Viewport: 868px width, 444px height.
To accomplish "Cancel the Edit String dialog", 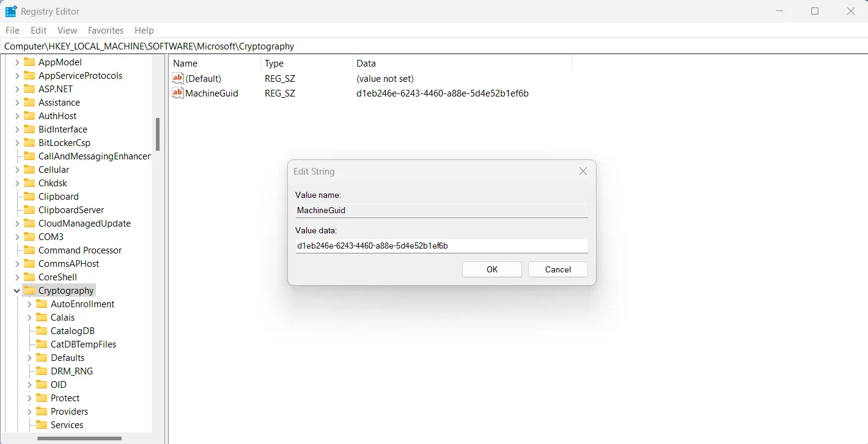I will pos(558,269).
